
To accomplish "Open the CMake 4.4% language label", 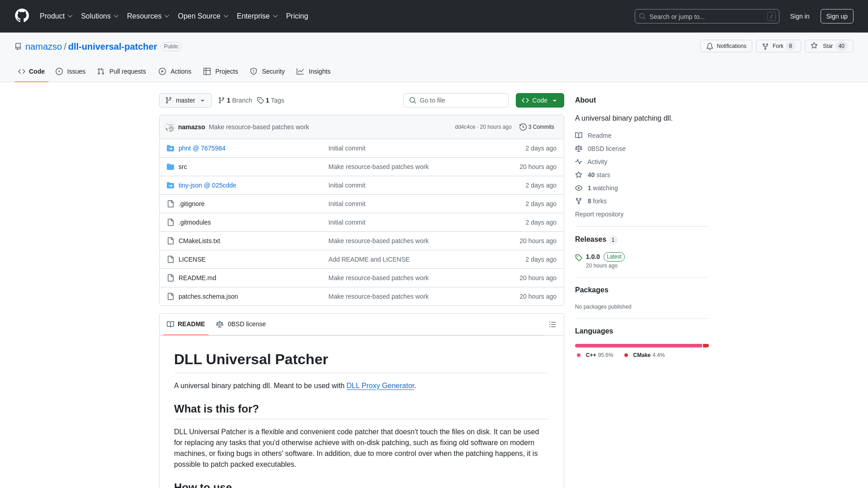I will click(644, 355).
